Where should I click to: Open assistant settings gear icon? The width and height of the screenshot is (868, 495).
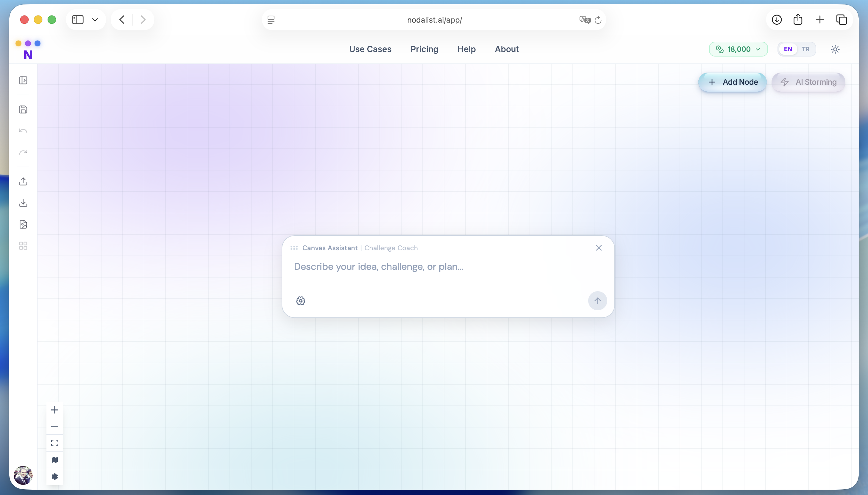pyautogui.click(x=300, y=300)
